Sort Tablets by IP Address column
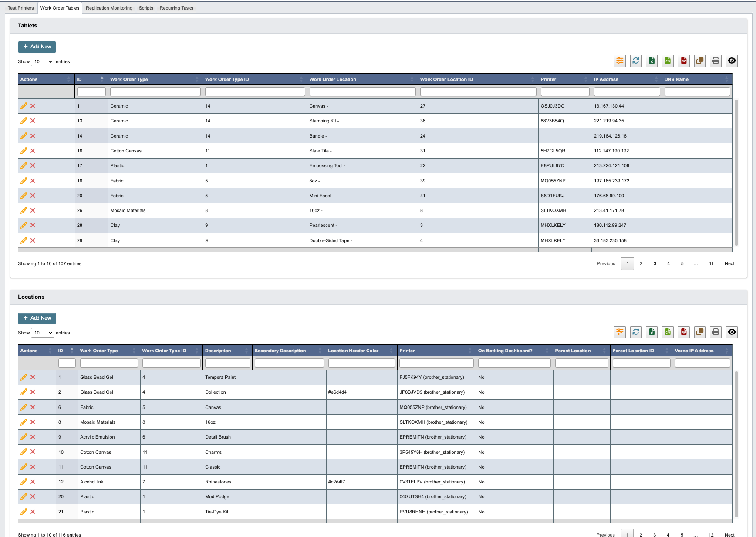The image size is (756, 537). click(x=627, y=79)
